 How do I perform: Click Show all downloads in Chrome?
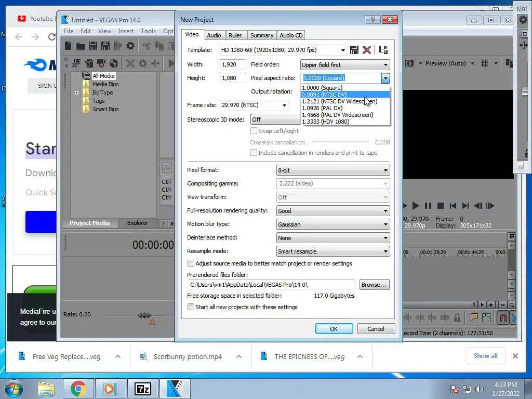[486, 355]
